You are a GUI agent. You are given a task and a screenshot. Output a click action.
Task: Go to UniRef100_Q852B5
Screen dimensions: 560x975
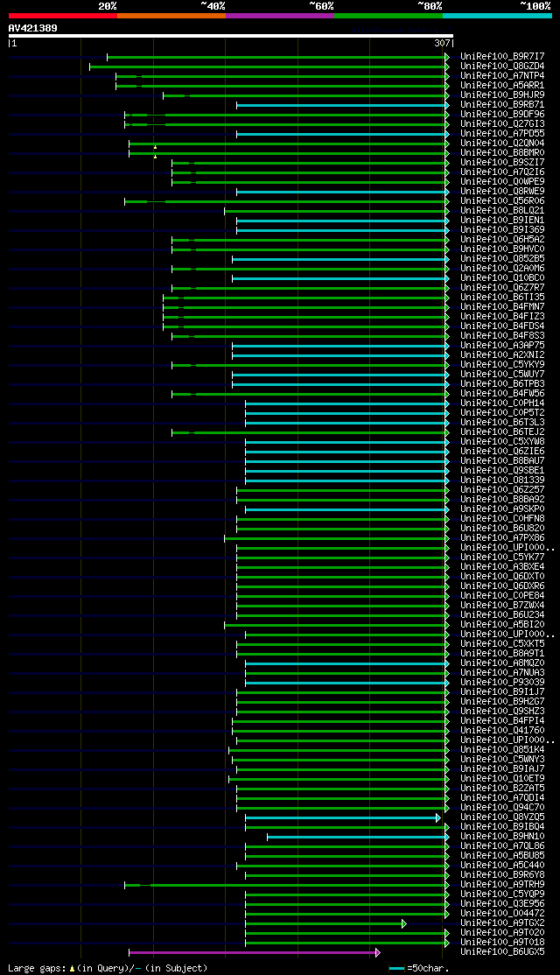pos(502,259)
